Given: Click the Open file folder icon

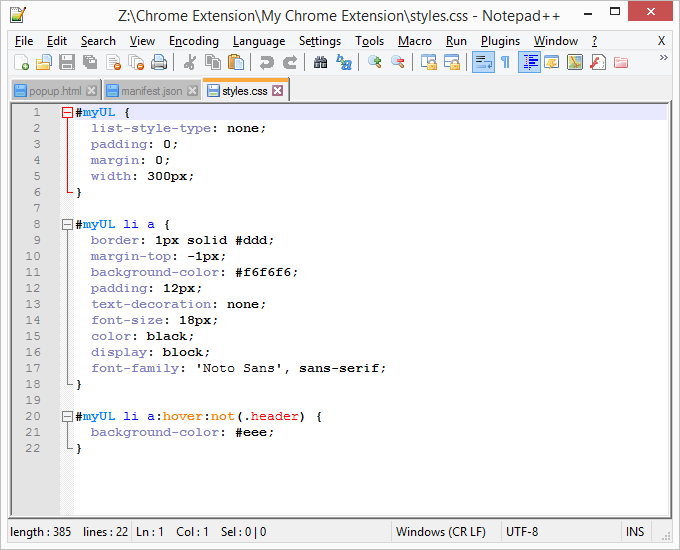Looking at the screenshot, I should click(44, 63).
